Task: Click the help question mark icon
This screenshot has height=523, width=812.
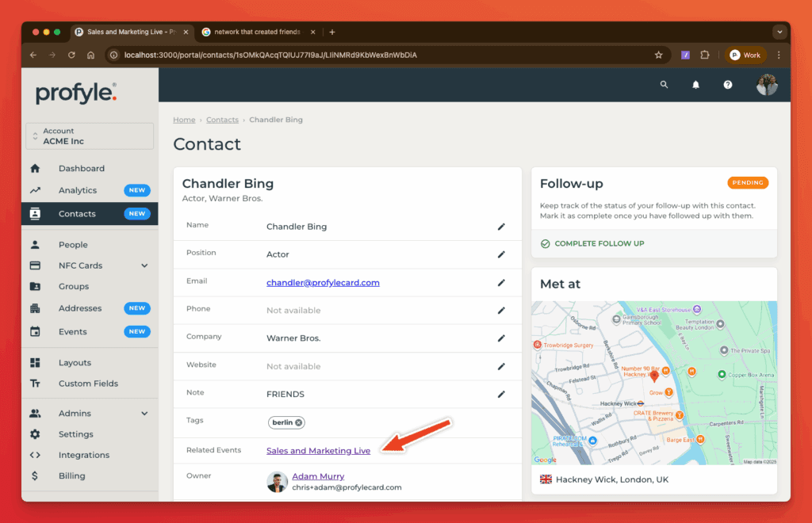Action: pyautogui.click(x=728, y=85)
